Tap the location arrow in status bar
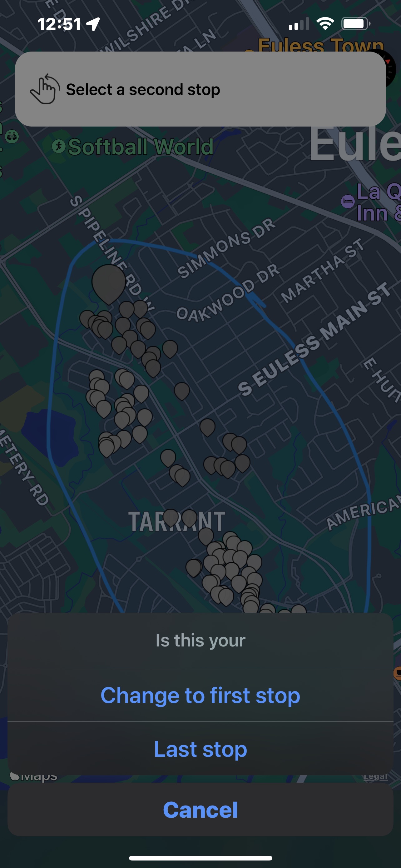401x868 pixels. coord(93,24)
